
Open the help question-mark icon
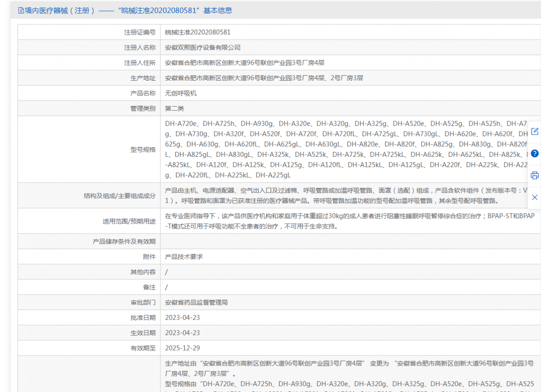pyautogui.click(x=535, y=153)
